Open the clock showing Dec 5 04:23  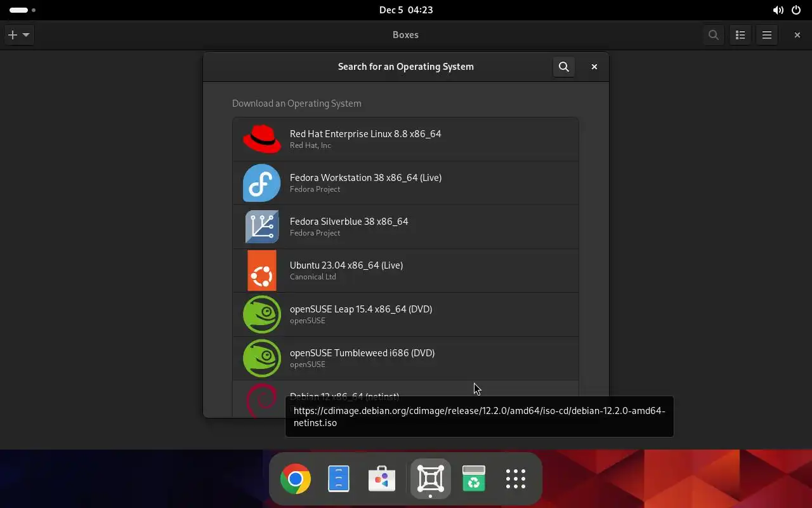406,10
